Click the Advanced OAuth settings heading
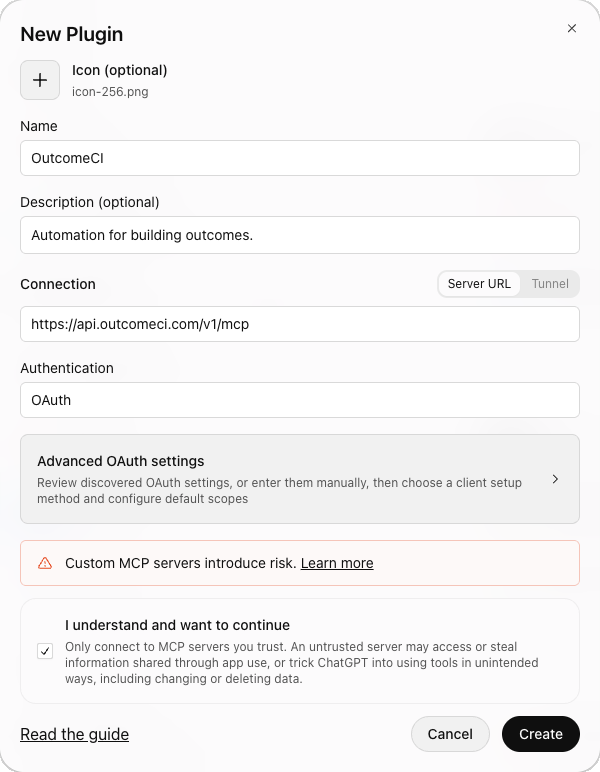 pyautogui.click(x=121, y=461)
